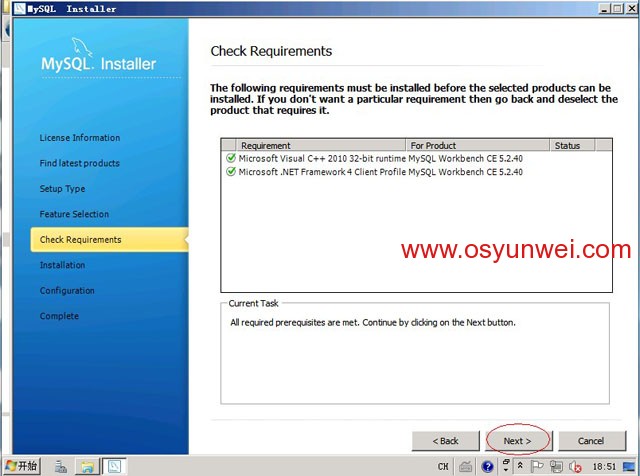This screenshot has height=476, width=640.
Task: Open the Start button in taskbar
Action: [21, 466]
